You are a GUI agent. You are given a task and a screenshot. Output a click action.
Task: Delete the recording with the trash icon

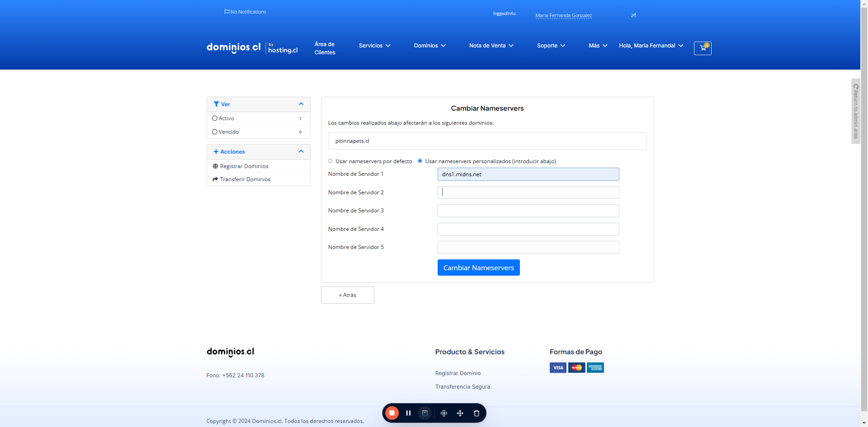[x=476, y=413]
